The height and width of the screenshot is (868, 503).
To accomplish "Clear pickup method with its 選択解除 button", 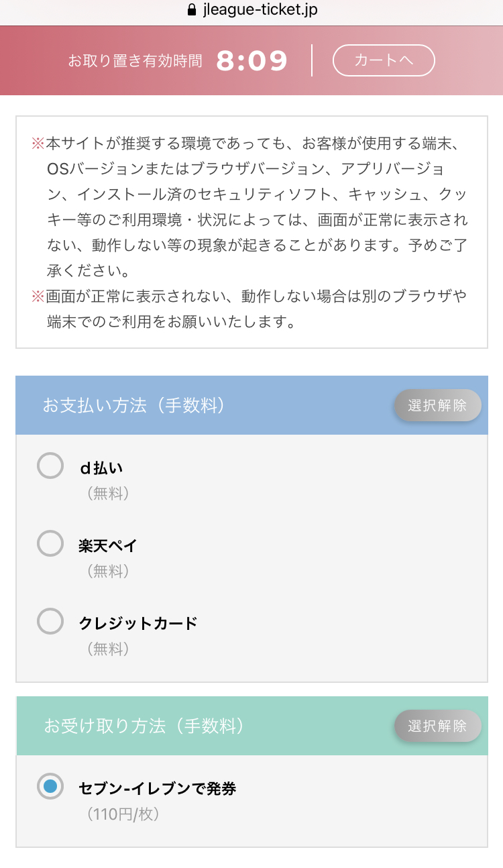I will coord(437,726).
